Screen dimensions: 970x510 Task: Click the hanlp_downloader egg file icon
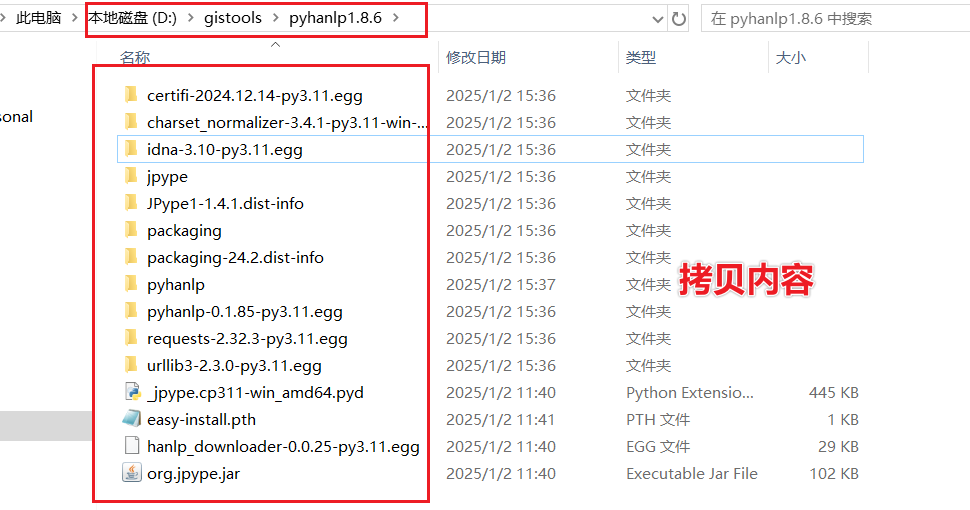point(132,446)
